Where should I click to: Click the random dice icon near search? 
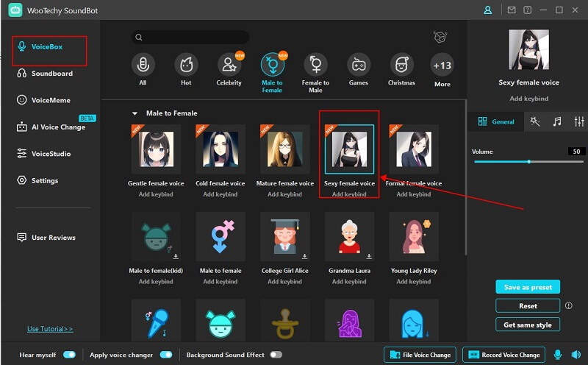click(440, 37)
